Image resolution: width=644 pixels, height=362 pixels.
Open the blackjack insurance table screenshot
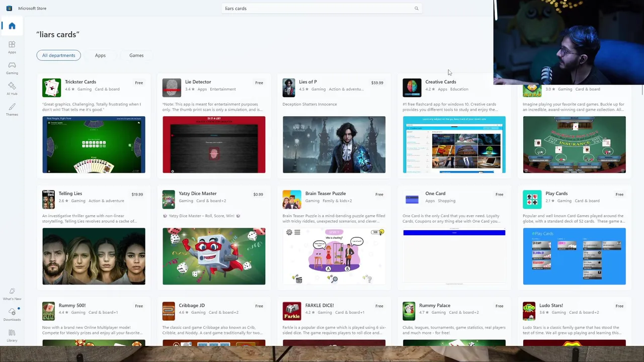(x=575, y=145)
